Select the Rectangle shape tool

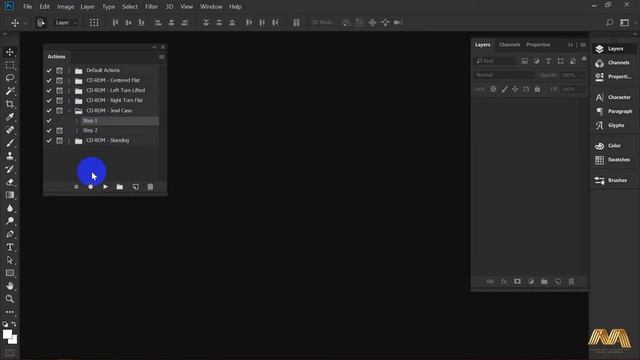click(x=10, y=273)
